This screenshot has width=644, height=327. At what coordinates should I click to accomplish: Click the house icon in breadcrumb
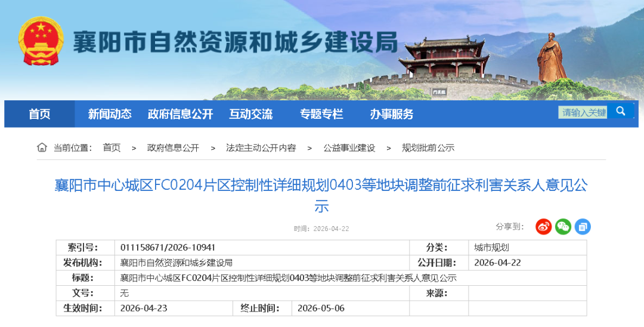(x=42, y=147)
